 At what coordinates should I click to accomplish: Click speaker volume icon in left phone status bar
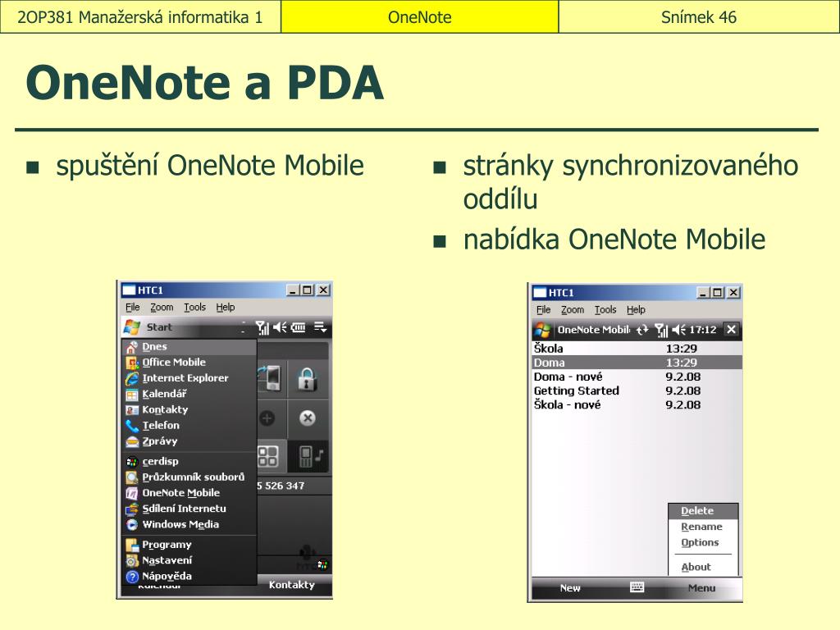click(280, 326)
